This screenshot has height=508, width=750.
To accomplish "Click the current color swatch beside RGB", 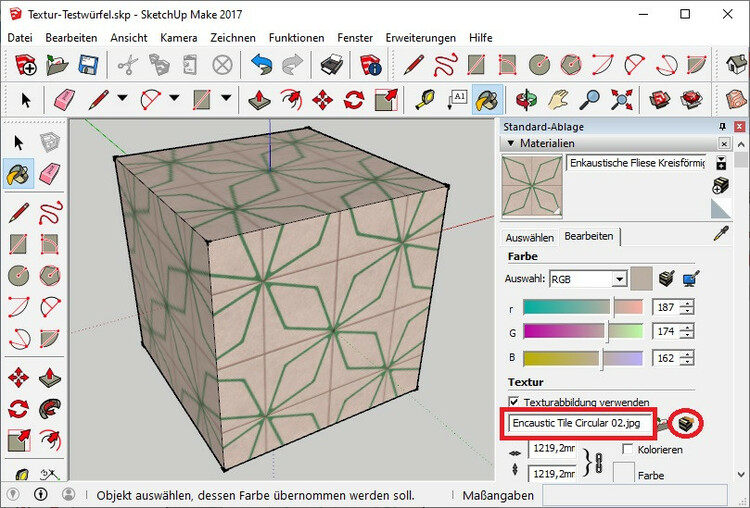I will pos(641,279).
